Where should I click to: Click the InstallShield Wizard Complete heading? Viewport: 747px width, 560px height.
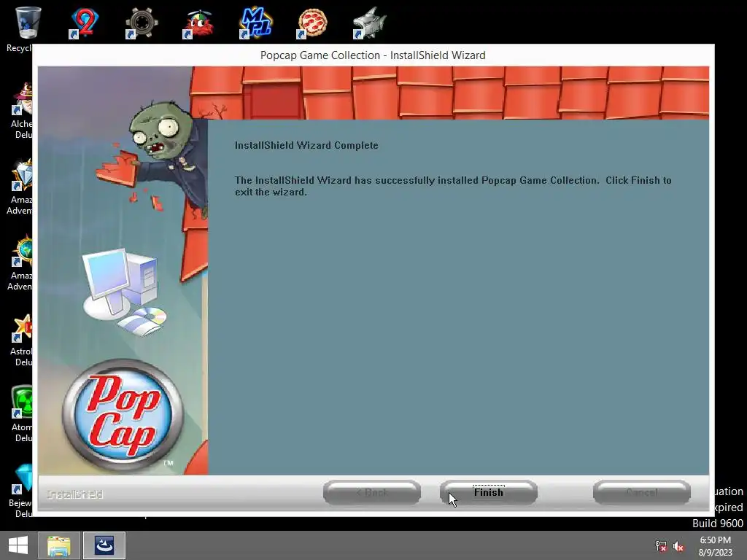click(x=306, y=145)
